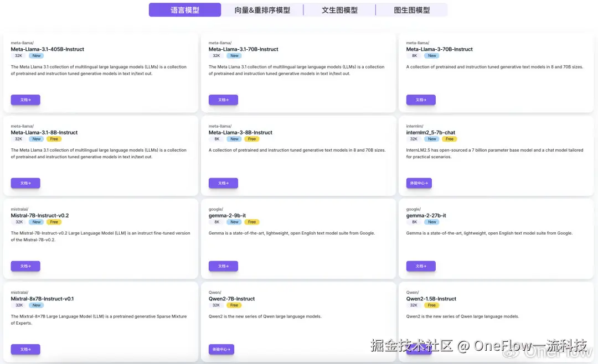Viewport: 598px width, 364px height.
Task: Click the Mistral-7B-Instruct-v0.2 title
Action: click(x=40, y=215)
